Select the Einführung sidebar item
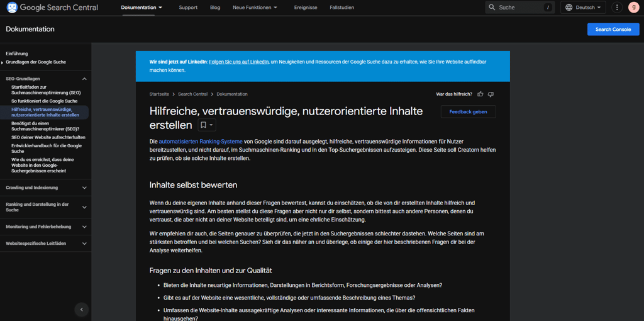Viewport: 644px width, 321px height. 17,53
